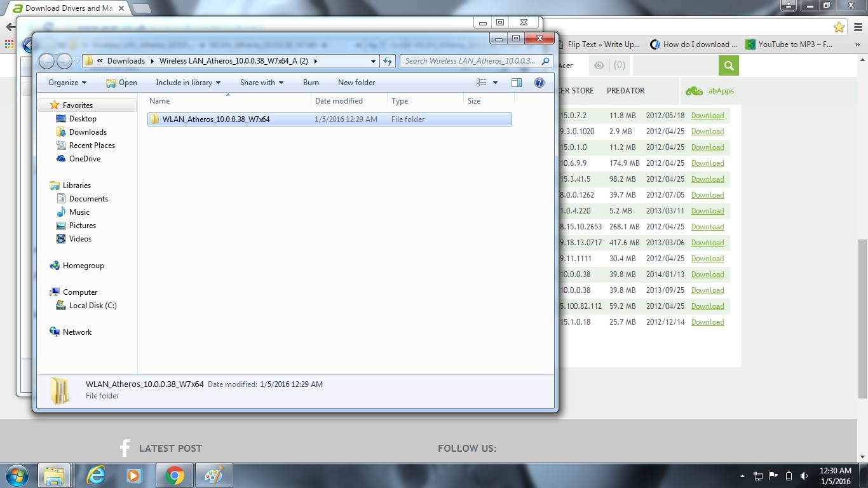
Task: Click the Explorer back arrow button
Action: click(47, 61)
